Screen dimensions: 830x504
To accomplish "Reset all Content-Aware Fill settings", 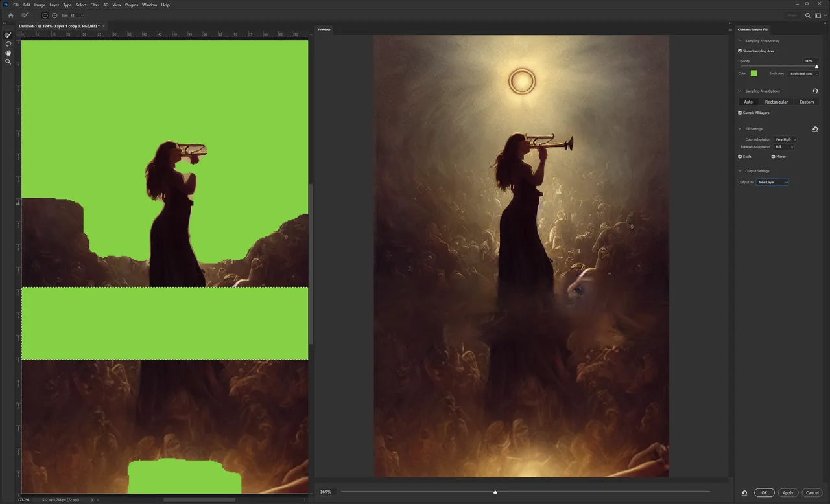I will (x=744, y=492).
